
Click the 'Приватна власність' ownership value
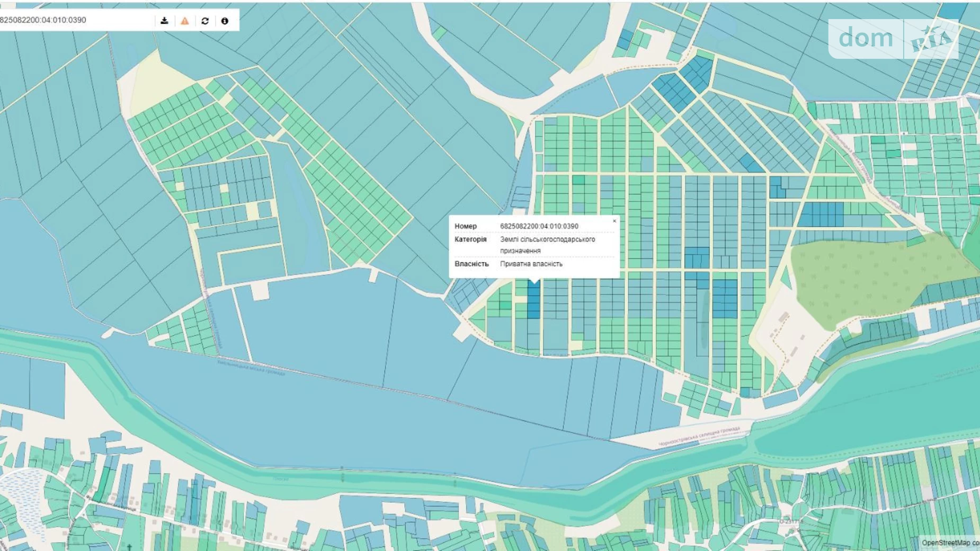click(531, 264)
